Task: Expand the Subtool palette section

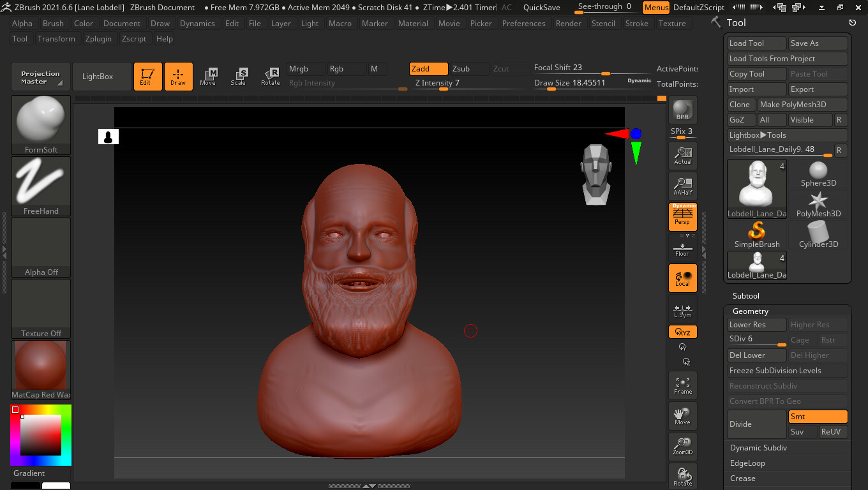Action: 745,296
